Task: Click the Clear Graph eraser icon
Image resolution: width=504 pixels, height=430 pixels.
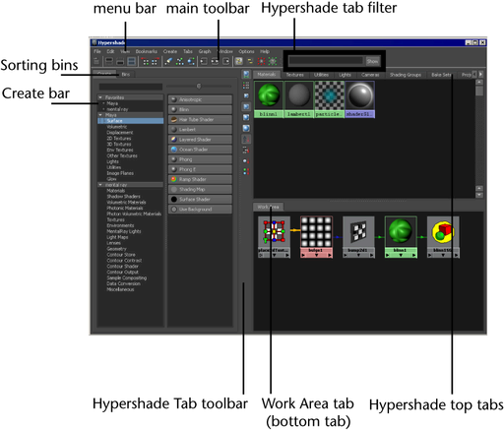Action: coord(168,61)
